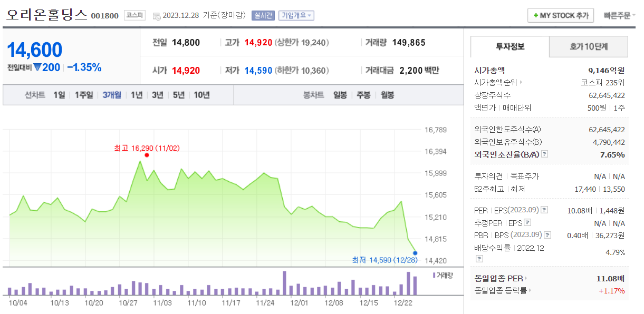The width and height of the screenshot is (644, 314).
Task: Click the 거래량 value 149,865
Action: tap(409, 43)
